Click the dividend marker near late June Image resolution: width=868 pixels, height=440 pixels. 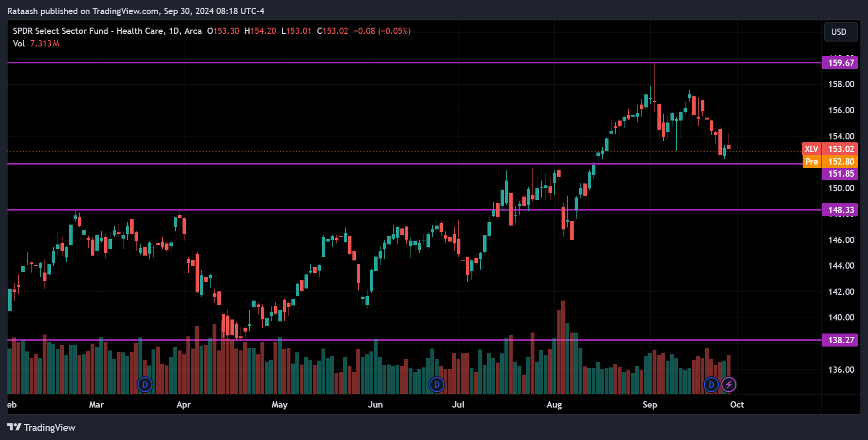(437, 385)
